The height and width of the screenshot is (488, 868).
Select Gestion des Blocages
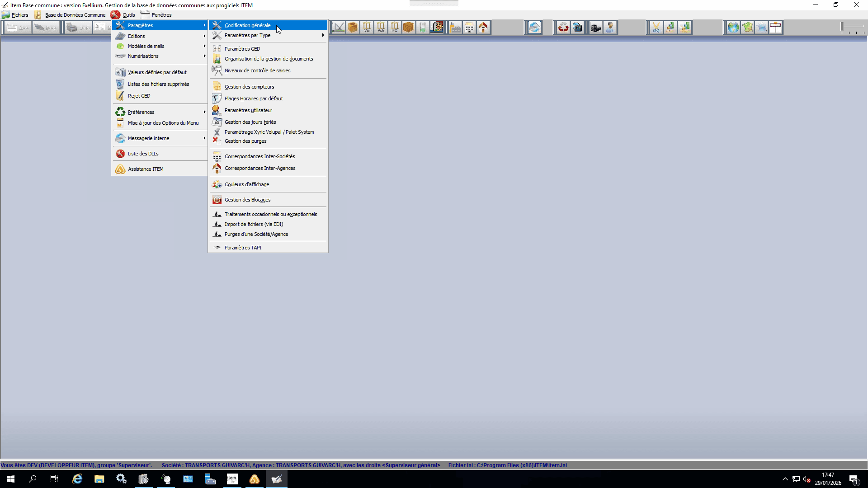pos(268,200)
